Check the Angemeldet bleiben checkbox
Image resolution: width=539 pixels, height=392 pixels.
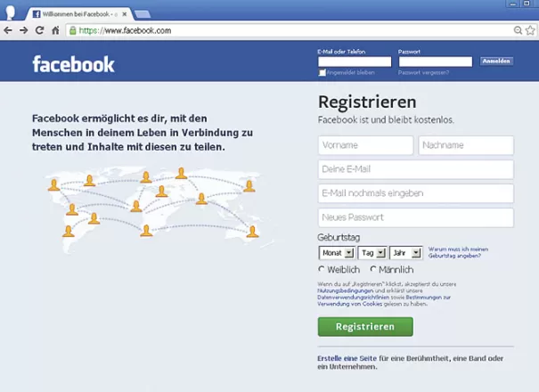323,72
